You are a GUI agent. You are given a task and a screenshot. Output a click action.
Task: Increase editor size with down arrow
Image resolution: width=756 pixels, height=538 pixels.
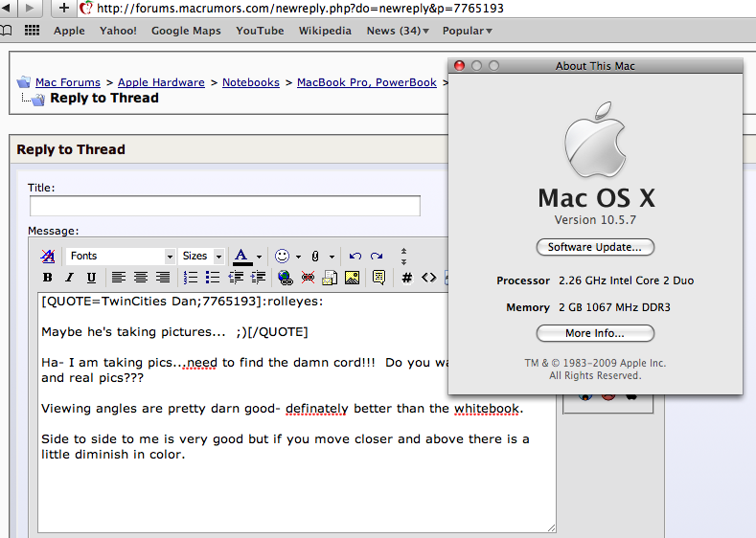(403, 261)
